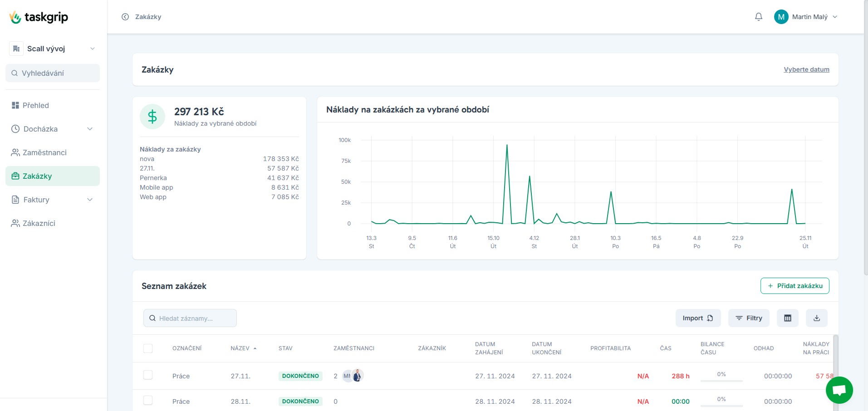Viewport: 868px width, 411px height.
Task: Click the Dokončeno status badge in row 28.11.
Action: click(300, 401)
